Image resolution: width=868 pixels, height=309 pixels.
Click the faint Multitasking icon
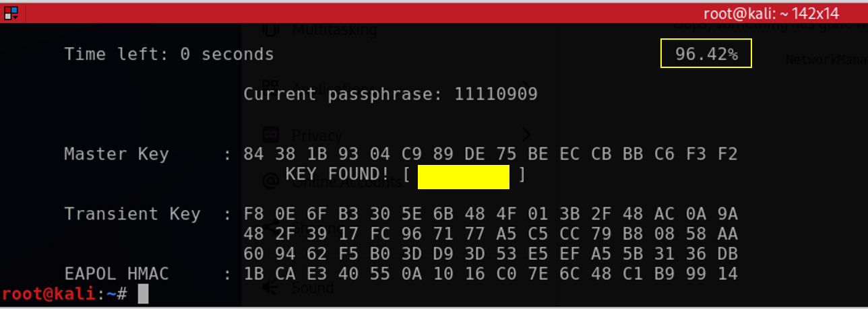270,29
